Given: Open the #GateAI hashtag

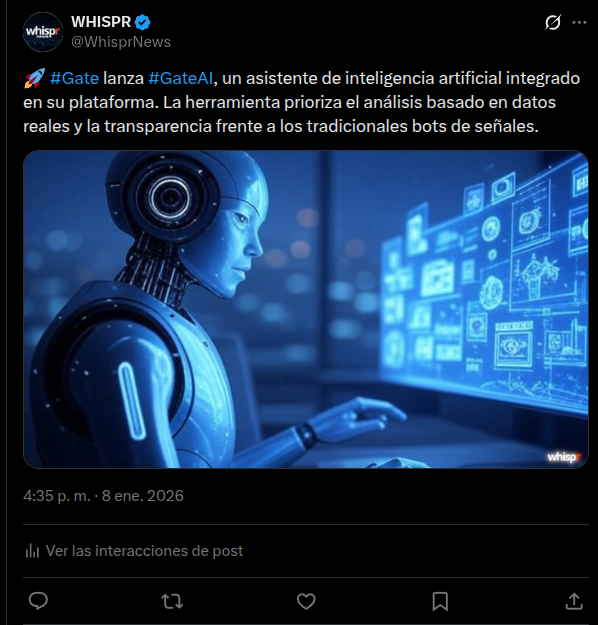Looking at the screenshot, I should point(181,78).
